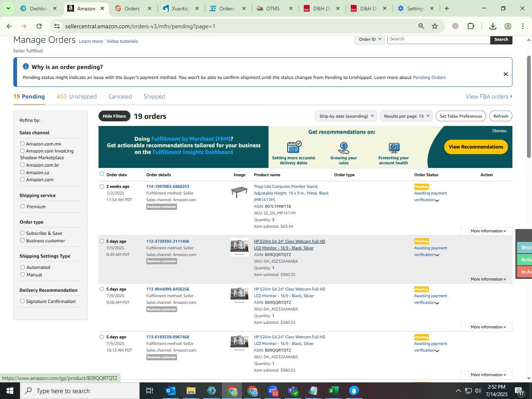Check the Amazon.com Invoicing Shadow Marketplace filter
Screen dimensions: 532x399
[22, 151]
